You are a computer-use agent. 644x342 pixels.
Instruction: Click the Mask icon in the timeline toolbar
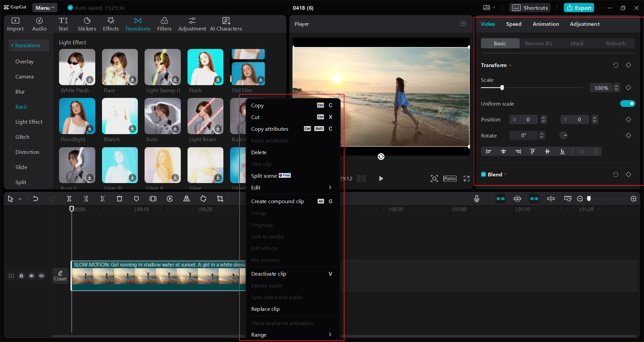136,198
